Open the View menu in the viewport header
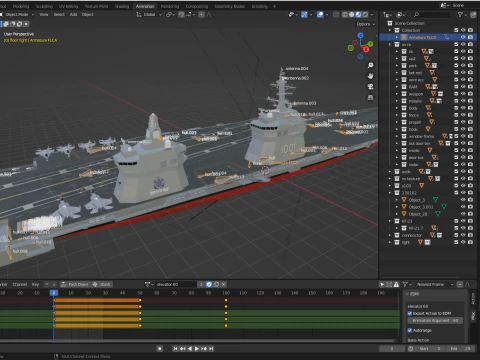The image size is (480, 360). click(x=44, y=14)
